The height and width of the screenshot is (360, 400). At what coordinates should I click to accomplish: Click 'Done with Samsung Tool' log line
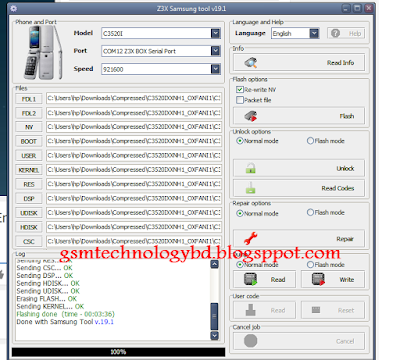(65, 322)
